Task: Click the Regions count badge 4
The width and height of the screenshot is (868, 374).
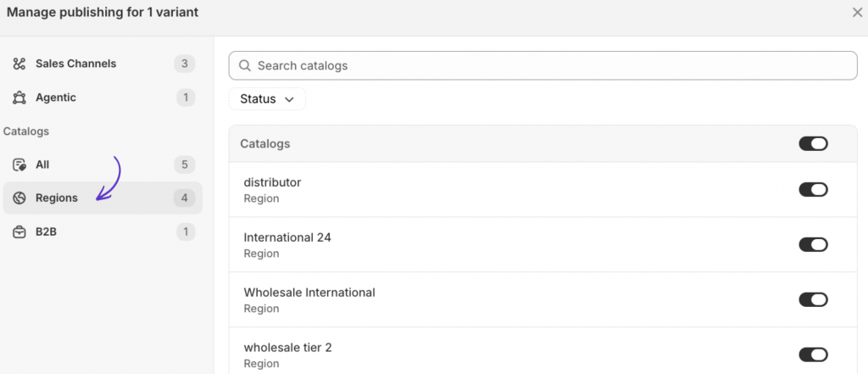Action: coord(184,198)
